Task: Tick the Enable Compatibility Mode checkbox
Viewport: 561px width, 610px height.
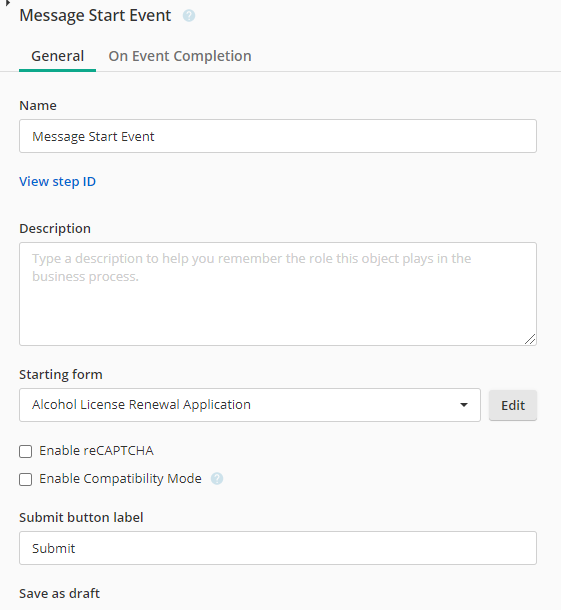Action: pos(26,480)
